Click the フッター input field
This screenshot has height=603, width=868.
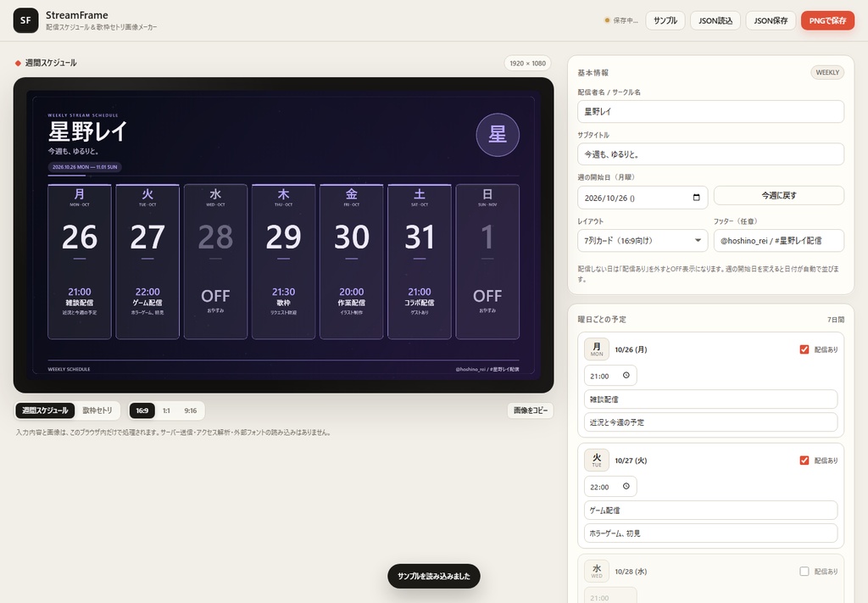coord(779,241)
